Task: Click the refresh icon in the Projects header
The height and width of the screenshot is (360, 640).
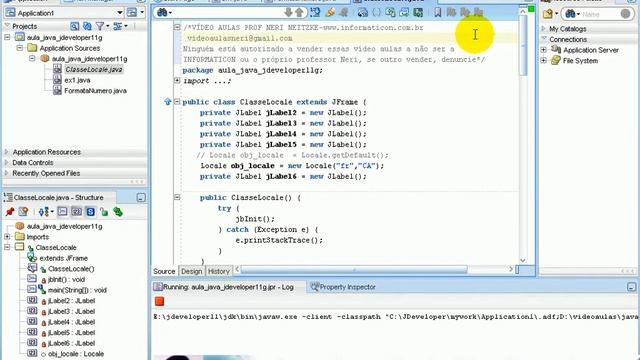Action: [87, 26]
